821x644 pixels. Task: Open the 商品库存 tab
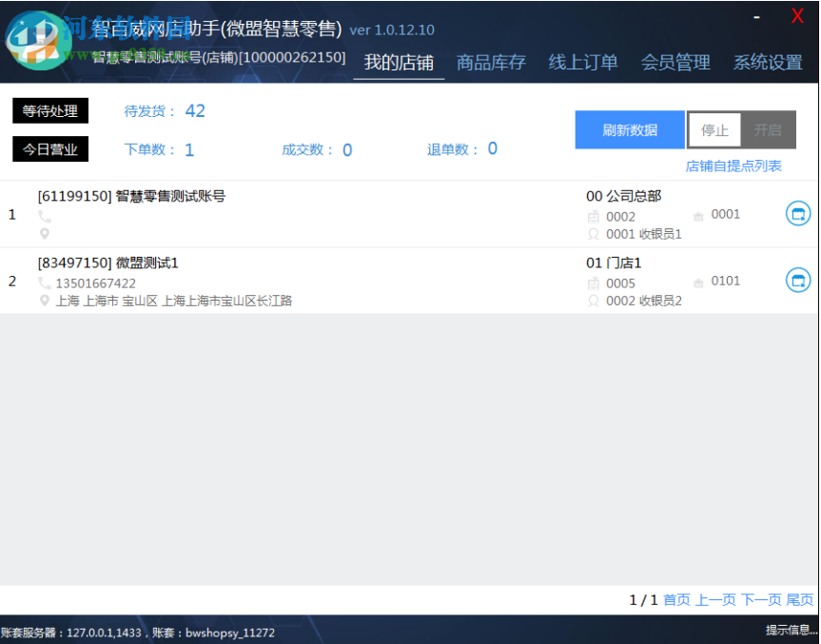[491, 62]
